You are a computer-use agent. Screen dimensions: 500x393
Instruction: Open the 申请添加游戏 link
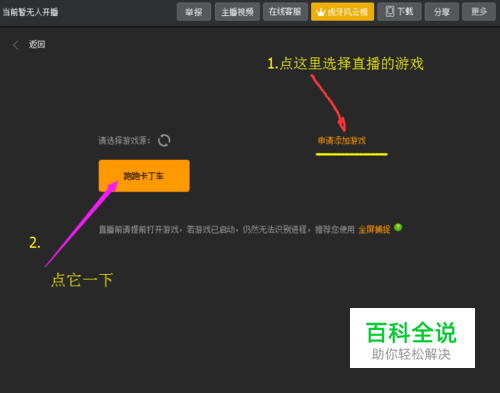pos(342,141)
